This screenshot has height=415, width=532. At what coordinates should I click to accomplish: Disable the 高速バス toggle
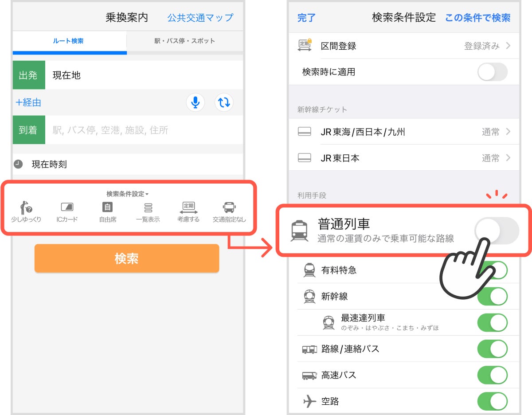pos(492,375)
